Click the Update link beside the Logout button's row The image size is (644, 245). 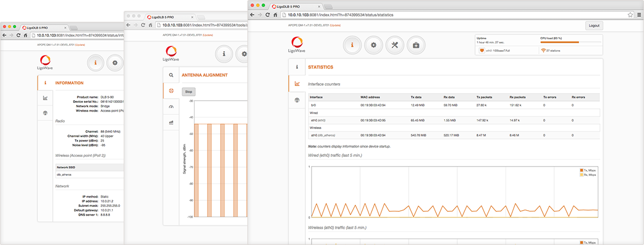(x=336, y=26)
